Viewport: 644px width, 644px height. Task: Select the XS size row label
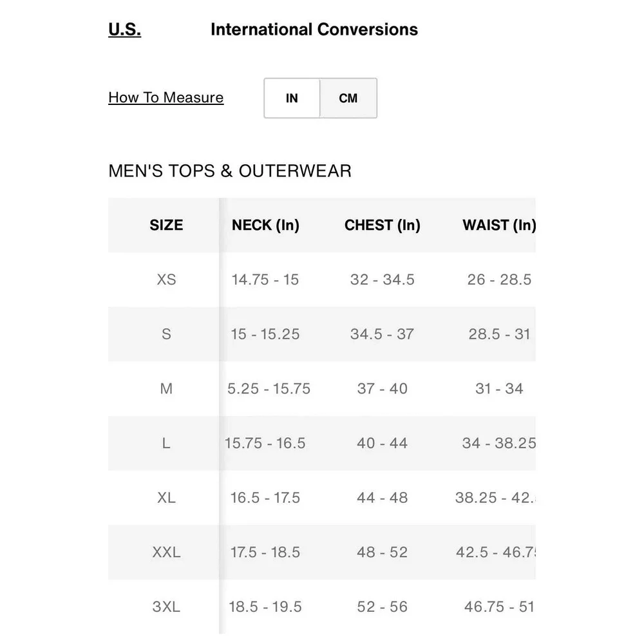[166, 280]
